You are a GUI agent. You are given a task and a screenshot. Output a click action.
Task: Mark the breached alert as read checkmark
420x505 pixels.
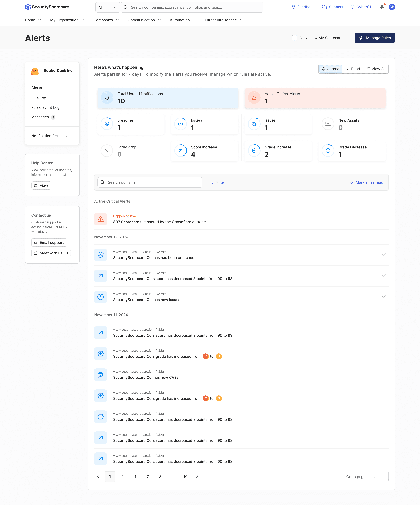(384, 254)
